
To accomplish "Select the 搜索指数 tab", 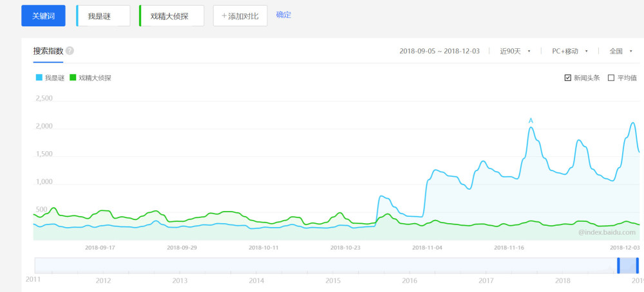I will [48, 51].
